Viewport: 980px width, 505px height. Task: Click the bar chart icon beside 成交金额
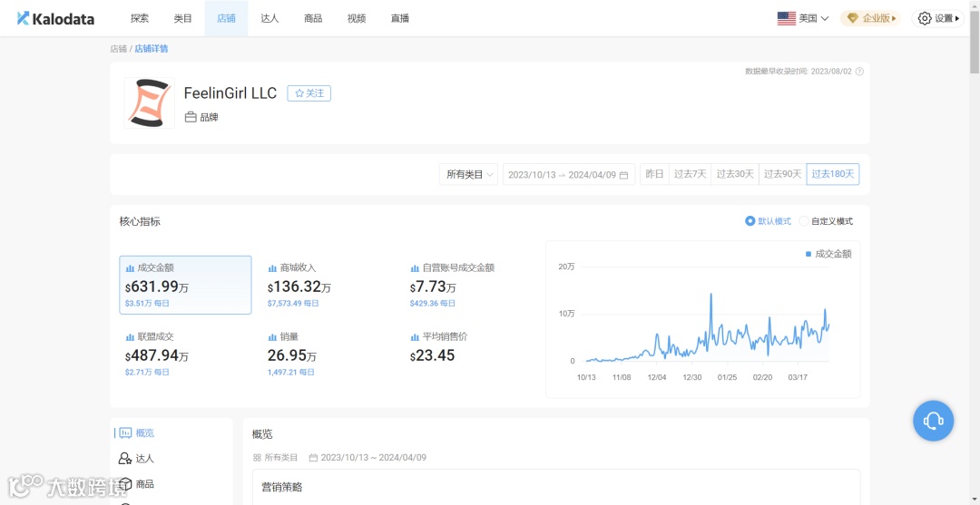[x=130, y=267]
